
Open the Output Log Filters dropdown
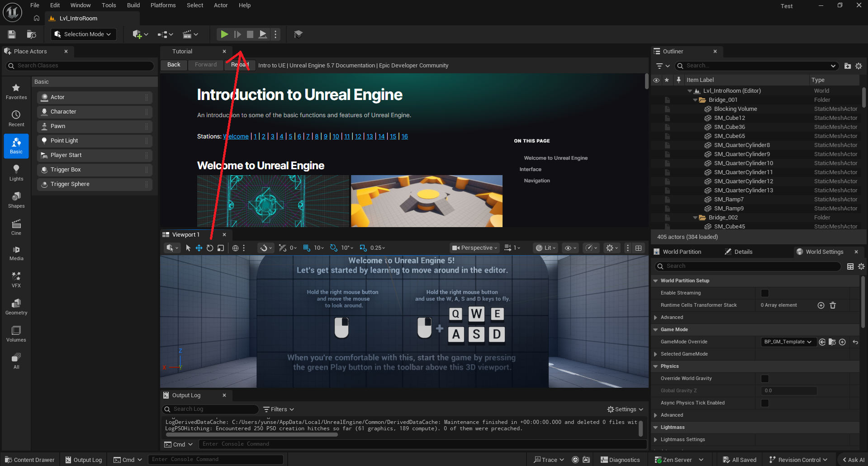coord(279,409)
